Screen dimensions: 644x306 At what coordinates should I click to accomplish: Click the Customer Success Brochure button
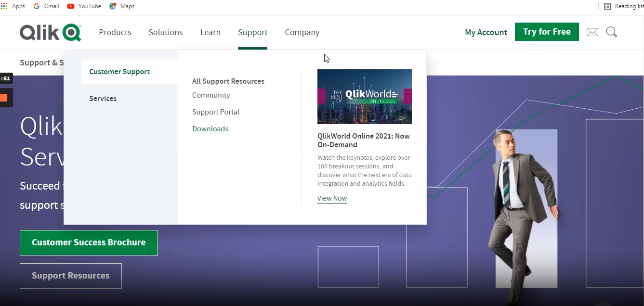coord(89,242)
